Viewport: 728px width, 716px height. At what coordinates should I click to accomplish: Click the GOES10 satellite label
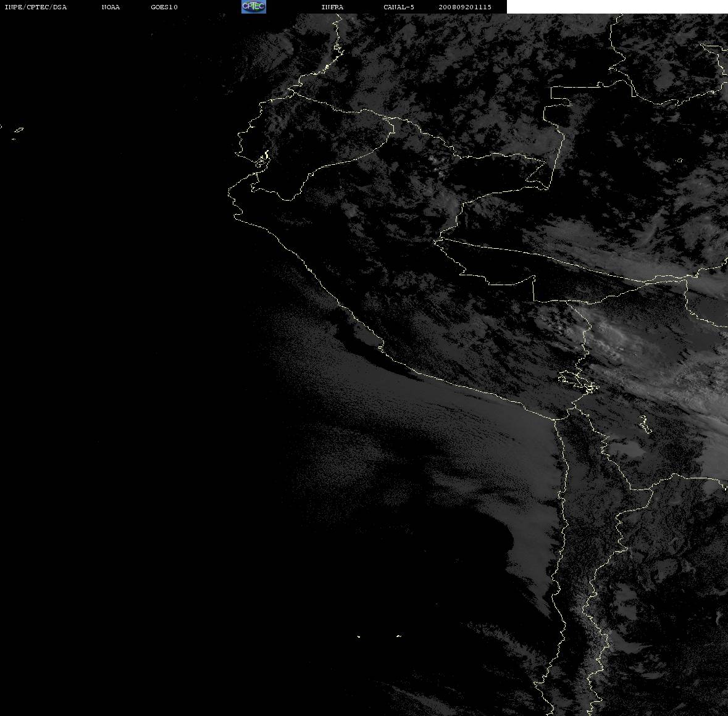164,7
